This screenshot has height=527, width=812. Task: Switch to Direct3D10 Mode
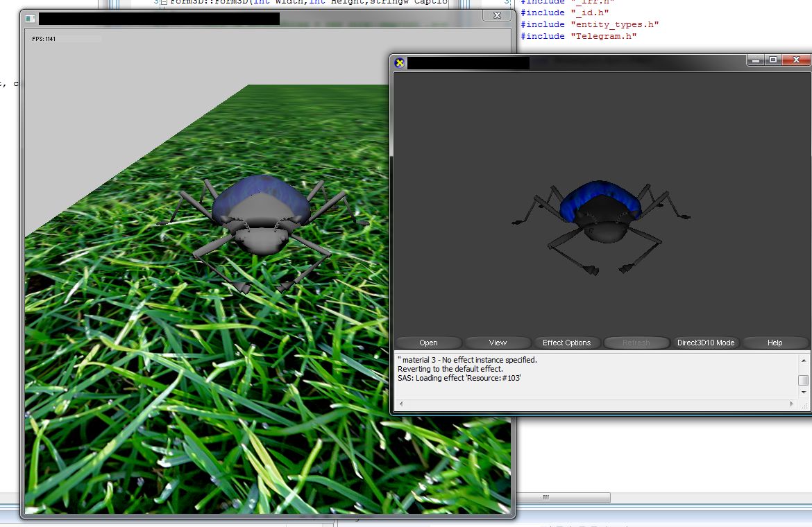pos(705,343)
